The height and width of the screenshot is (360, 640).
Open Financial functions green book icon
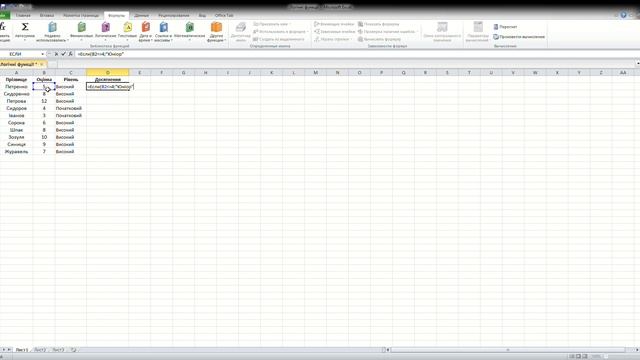pyautogui.click(x=82, y=27)
